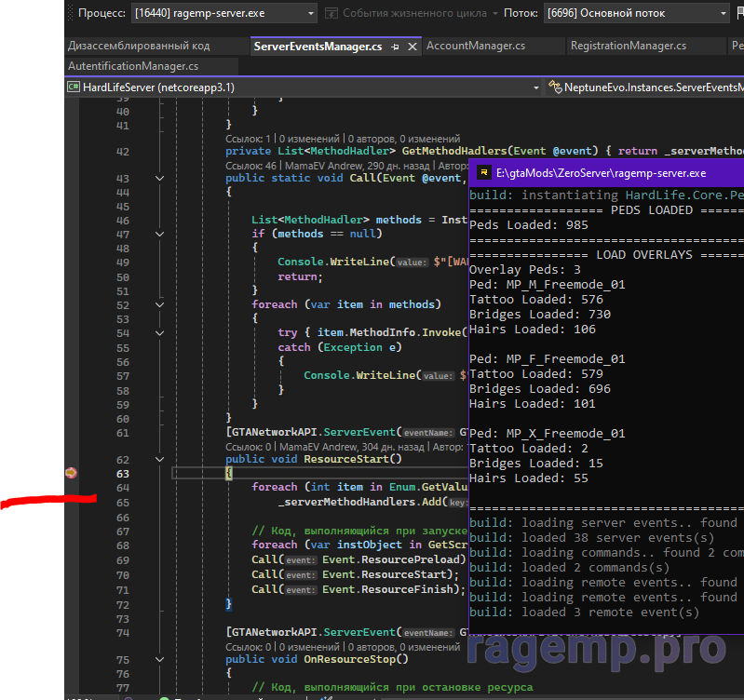This screenshot has height=700, width=744.
Task: Collapse the if block at line 47
Action: [x=161, y=235]
